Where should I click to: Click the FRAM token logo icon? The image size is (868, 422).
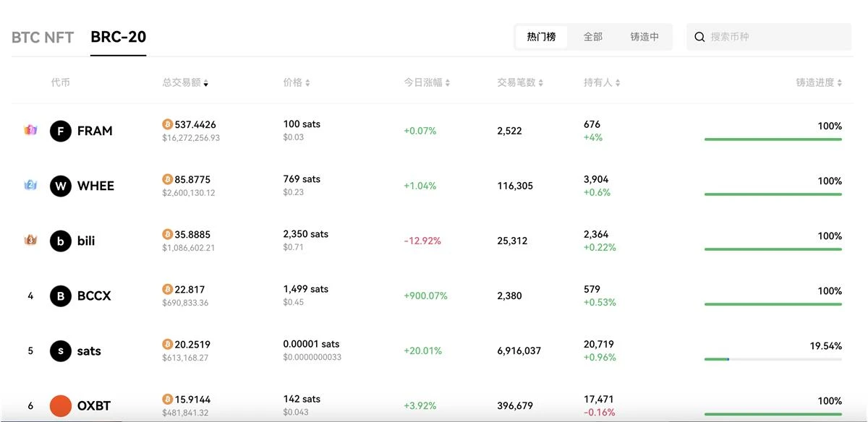[61, 131]
